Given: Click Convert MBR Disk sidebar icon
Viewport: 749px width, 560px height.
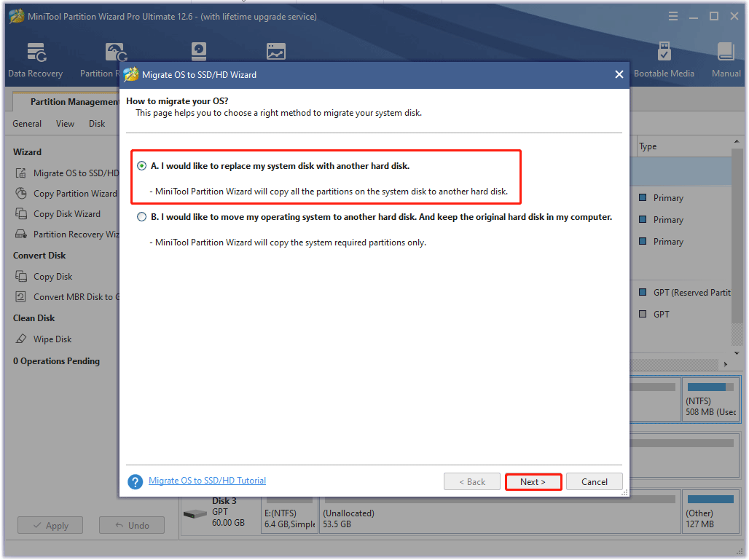Looking at the screenshot, I should 20,296.
